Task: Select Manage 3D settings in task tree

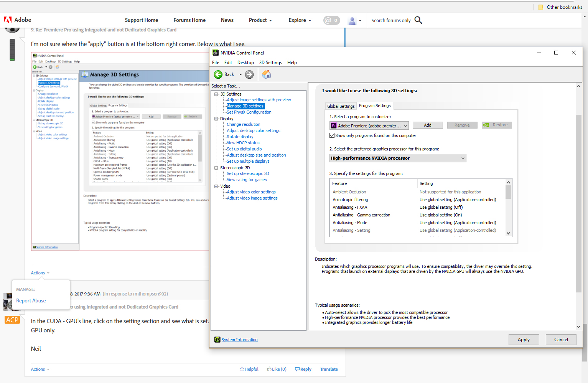Action: (245, 106)
